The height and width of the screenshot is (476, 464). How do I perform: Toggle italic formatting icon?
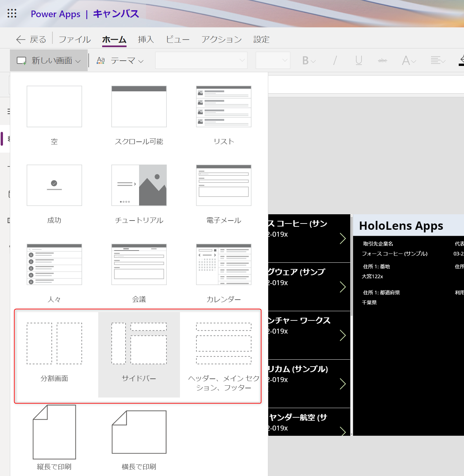[x=335, y=61]
